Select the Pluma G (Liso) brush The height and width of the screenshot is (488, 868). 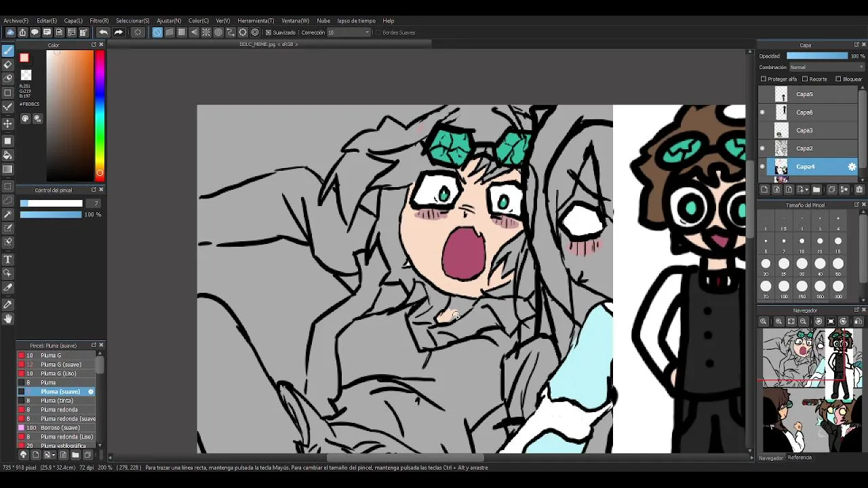pos(57,373)
